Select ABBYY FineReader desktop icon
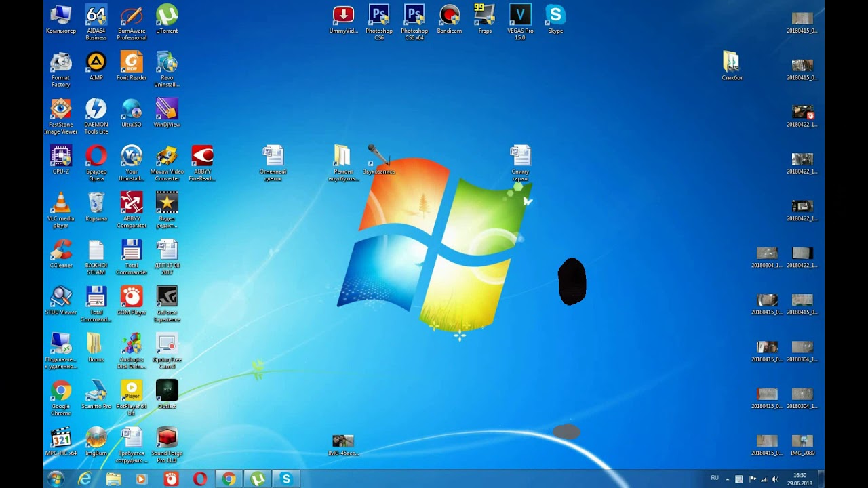The image size is (868, 488). (202, 163)
